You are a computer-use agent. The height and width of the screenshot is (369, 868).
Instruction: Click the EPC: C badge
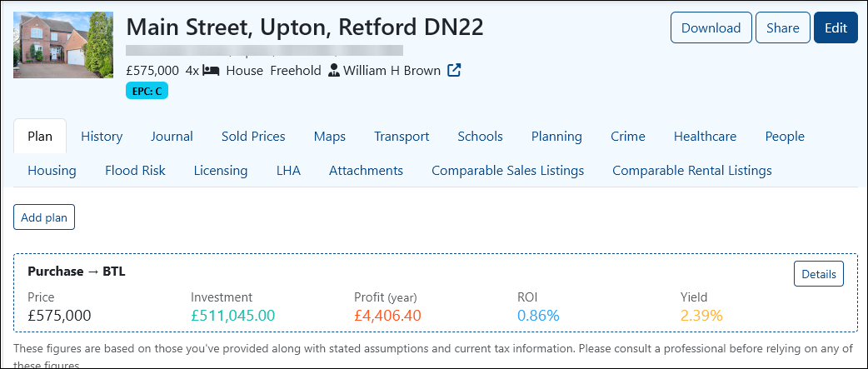tap(147, 92)
